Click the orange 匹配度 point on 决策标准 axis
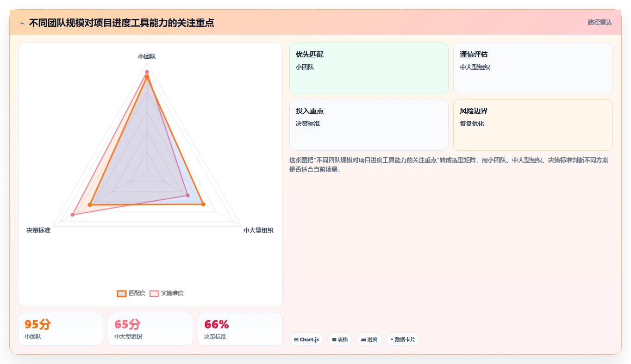The height and width of the screenshot is (364, 631). pos(90,204)
